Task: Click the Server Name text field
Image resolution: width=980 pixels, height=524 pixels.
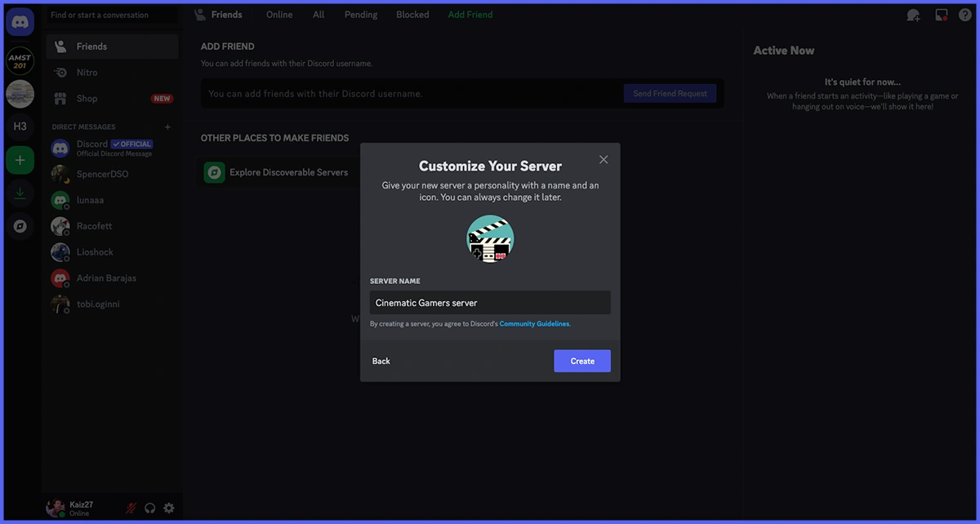Action: click(x=490, y=303)
